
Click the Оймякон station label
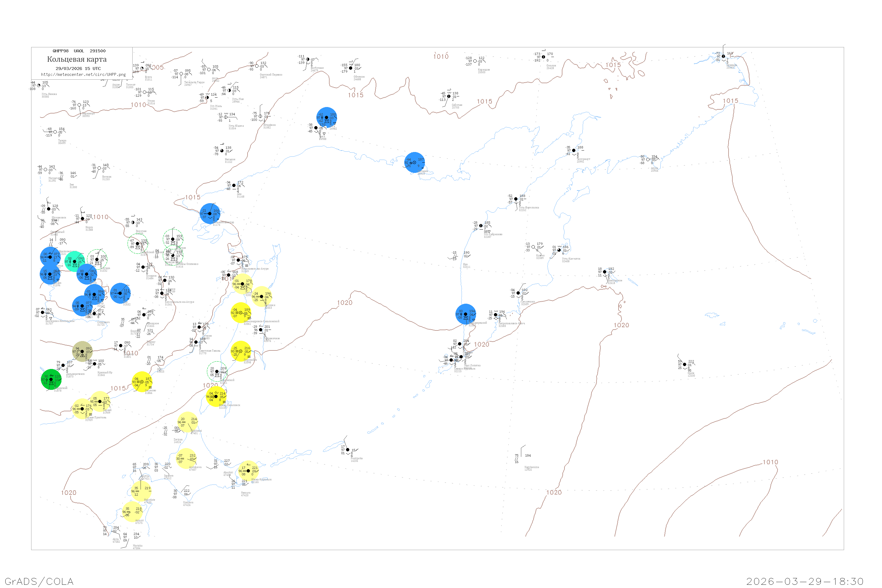359,76
